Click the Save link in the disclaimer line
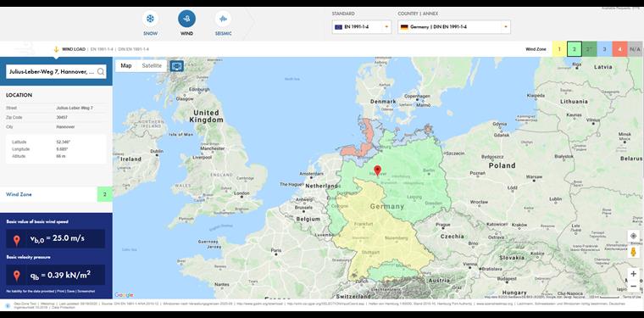Image resolution: width=644 pixels, height=318 pixels. tap(70, 292)
